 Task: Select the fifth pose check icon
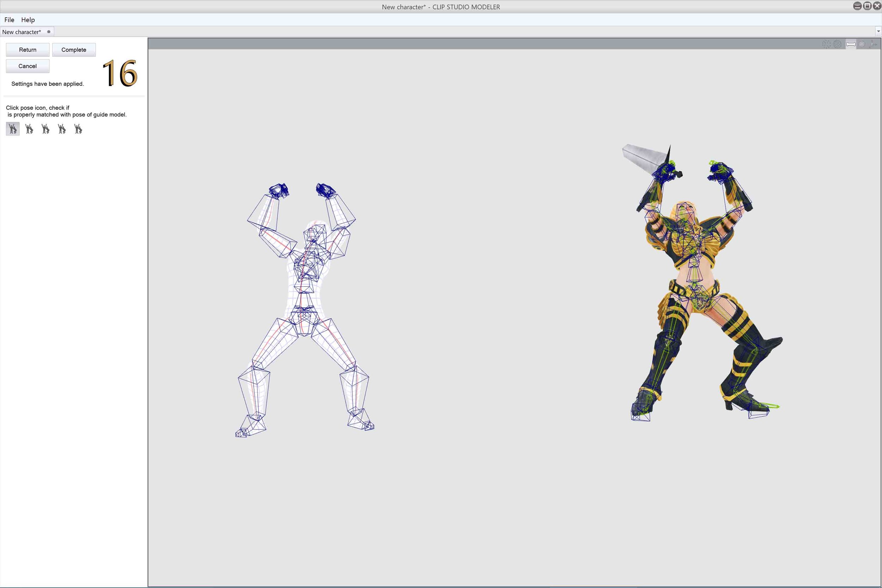tap(78, 129)
